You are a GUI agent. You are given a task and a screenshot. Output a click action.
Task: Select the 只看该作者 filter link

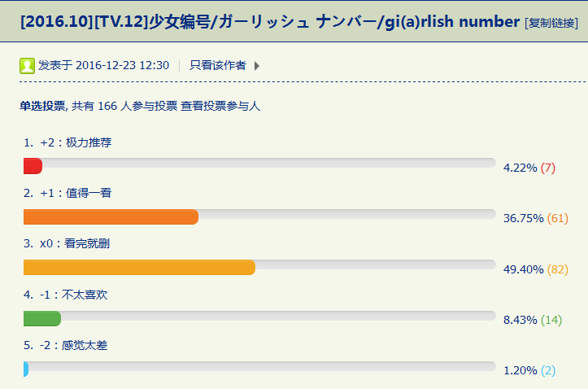pyautogui.click(x=218, y=66)
